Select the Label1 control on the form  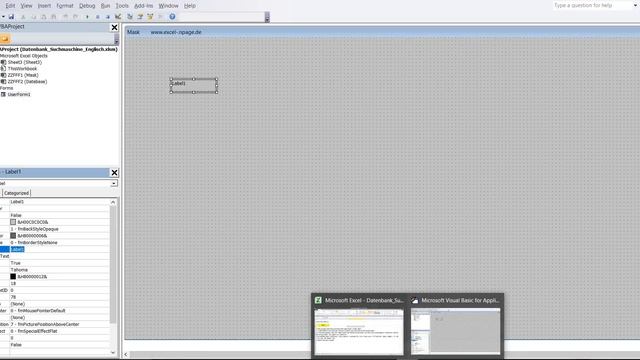[193, 86]
